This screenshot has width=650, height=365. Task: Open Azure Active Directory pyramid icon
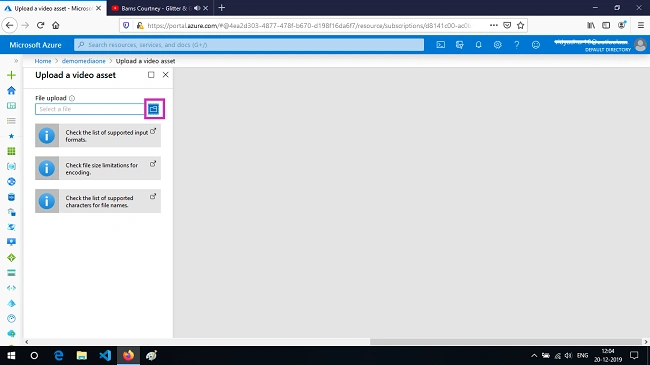pyautogui.click(x=11, y=303)
